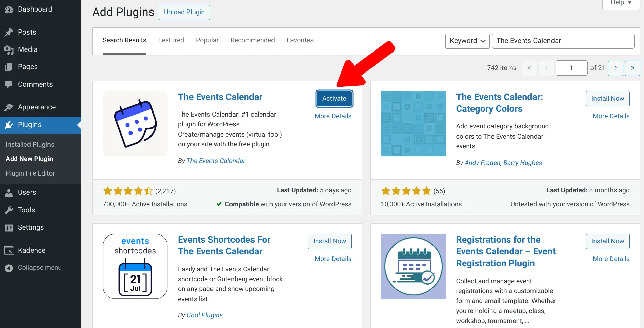Activate The Events Calendar plugin
Viewport: 644px width, 328px height.
coord(334,99)
